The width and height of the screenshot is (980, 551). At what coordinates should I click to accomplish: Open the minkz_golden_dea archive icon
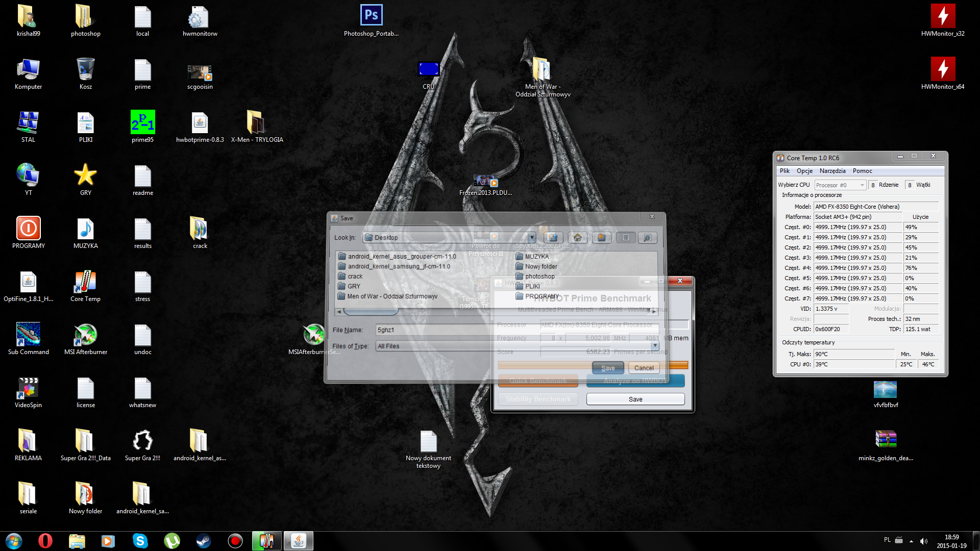pos(886,445)
